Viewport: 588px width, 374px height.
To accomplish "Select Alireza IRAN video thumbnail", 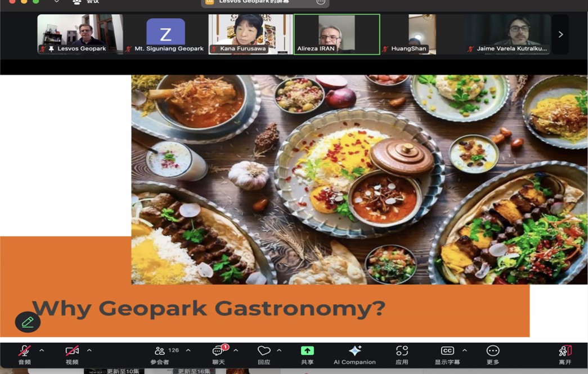I will 336,34.
